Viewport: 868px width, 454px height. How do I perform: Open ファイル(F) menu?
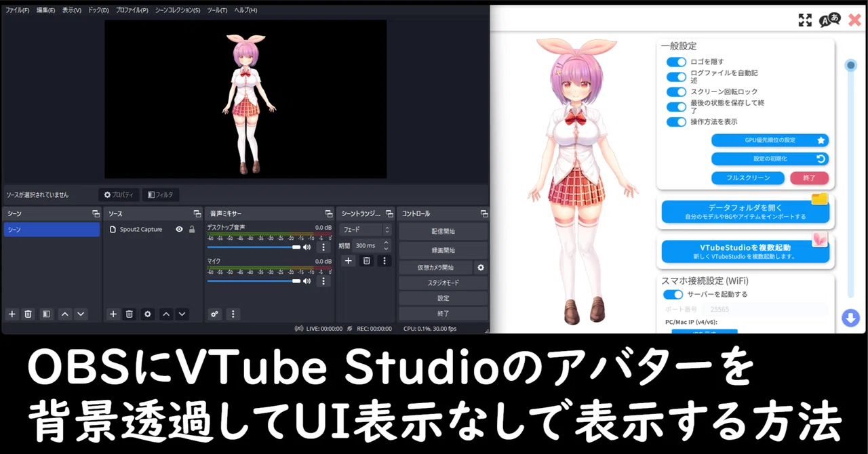[x=17, y=10]
